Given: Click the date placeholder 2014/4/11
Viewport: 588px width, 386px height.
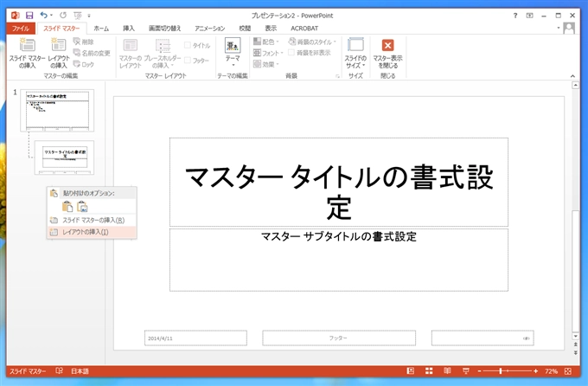Looking at the screenshot, I should tap(195, 338).
